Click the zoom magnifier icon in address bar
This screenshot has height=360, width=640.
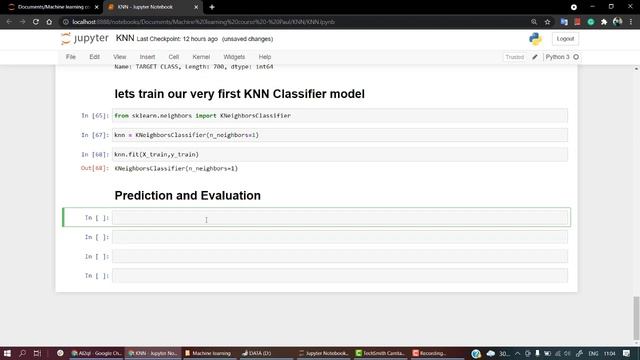pos(534,22)
